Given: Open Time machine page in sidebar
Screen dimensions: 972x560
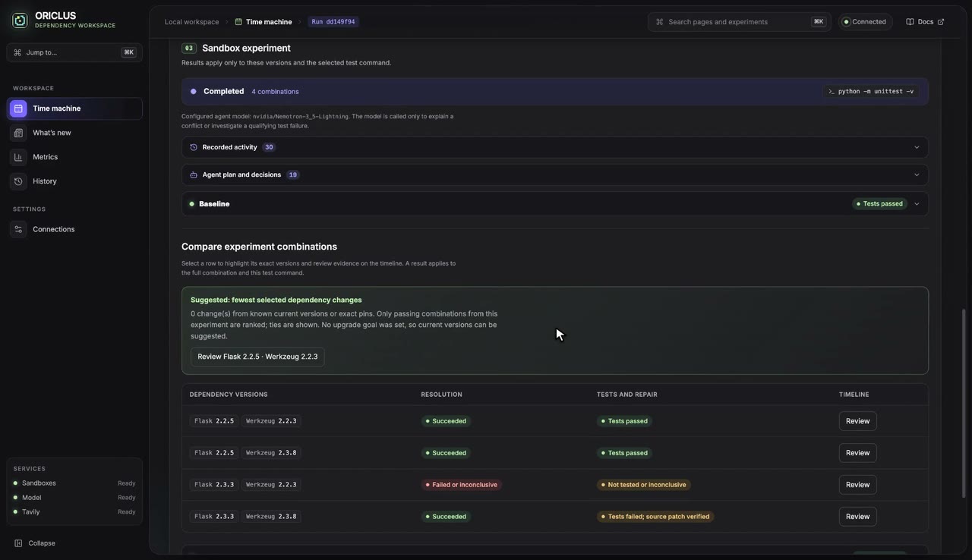Looking at the screenshot, I should pyautogui.click(x=74, y=109).
